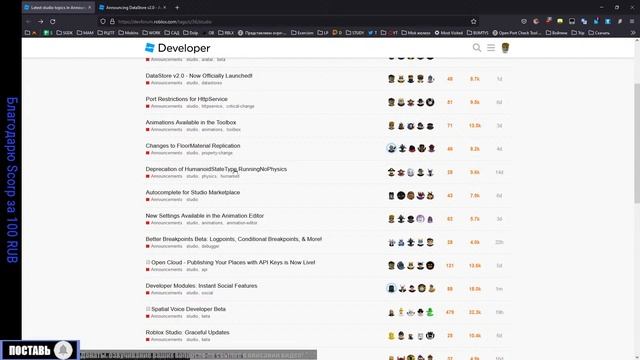The height and width of the screenshot is (360, 640).
Task: Open the STUDY bookmarks folder
Action: [x=355, y=33]
